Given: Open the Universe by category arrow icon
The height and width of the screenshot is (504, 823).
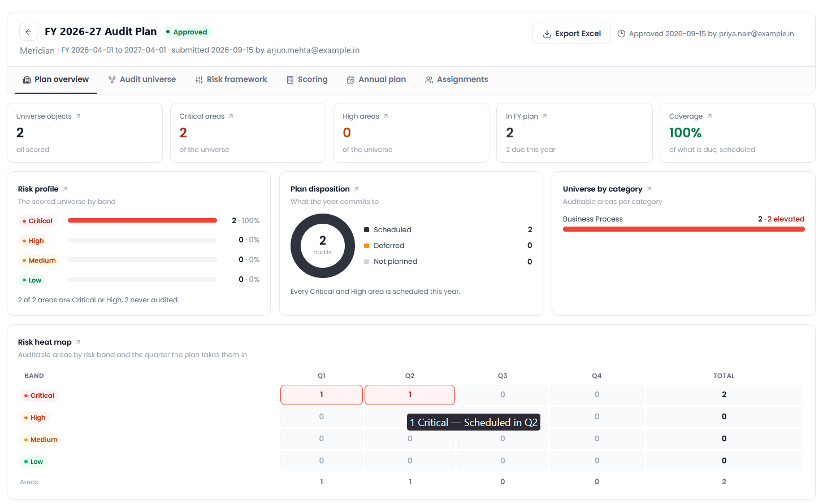Looking at the screenshot, I should click(649, 189).
